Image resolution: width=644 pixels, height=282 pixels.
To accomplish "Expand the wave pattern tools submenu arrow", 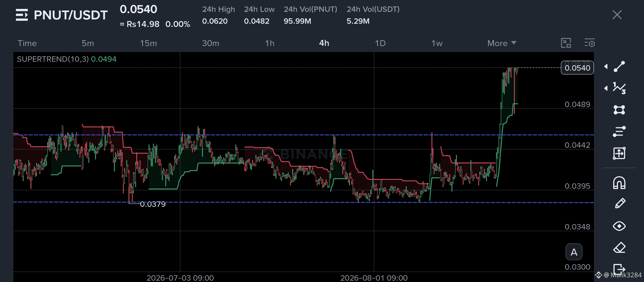I will (x=606, y=88).
